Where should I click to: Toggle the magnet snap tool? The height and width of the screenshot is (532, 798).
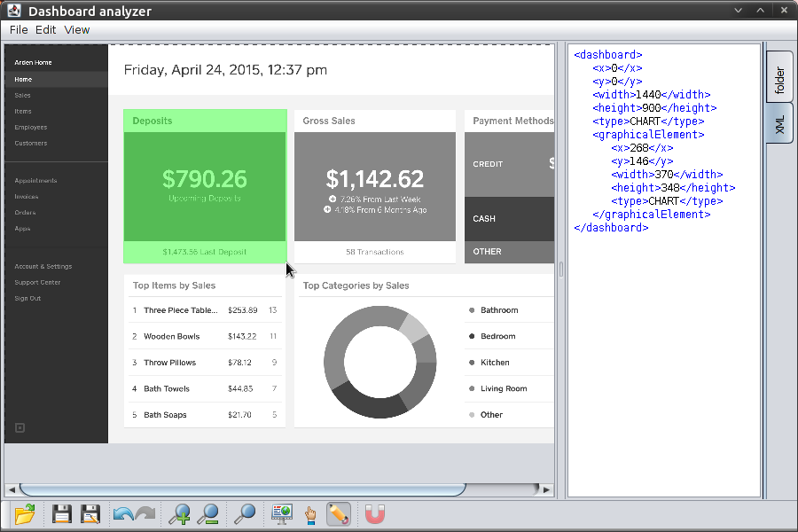click(375, 513)
